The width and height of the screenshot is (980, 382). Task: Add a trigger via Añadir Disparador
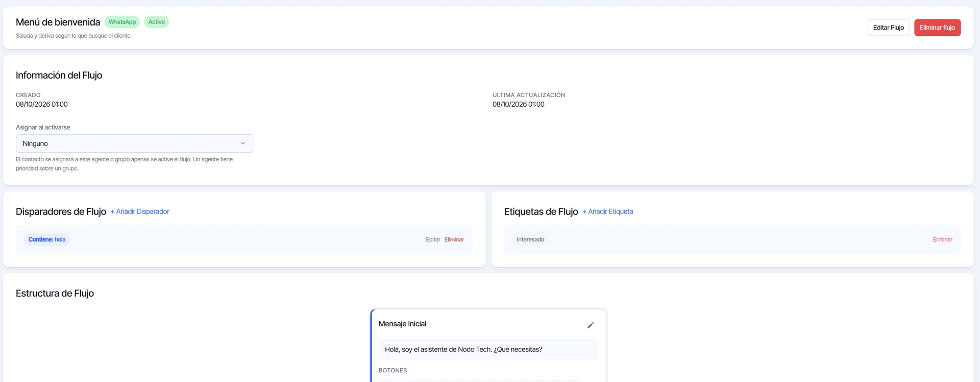(x=140, y=211)
